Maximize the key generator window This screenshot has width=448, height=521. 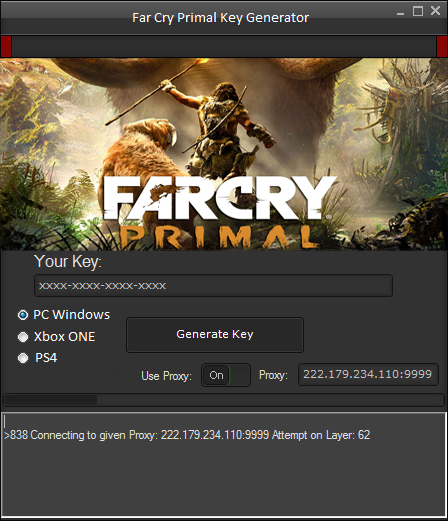click(418, 11)
